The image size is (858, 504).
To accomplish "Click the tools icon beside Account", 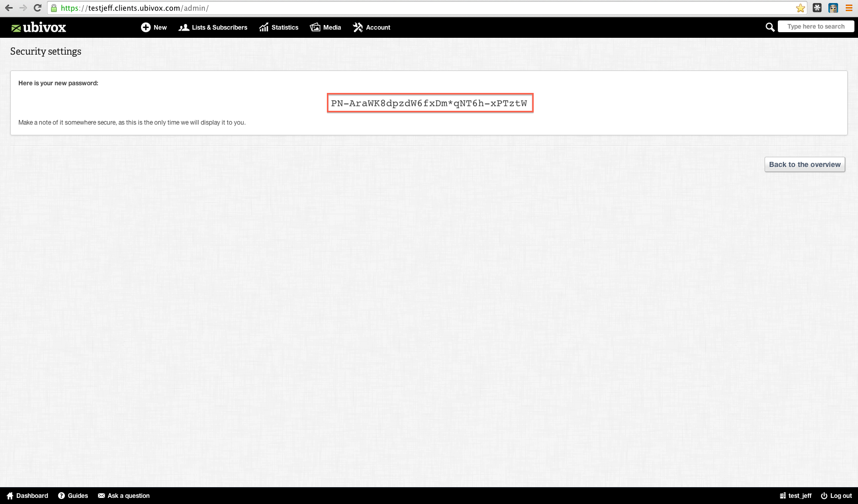I will 357,28.
